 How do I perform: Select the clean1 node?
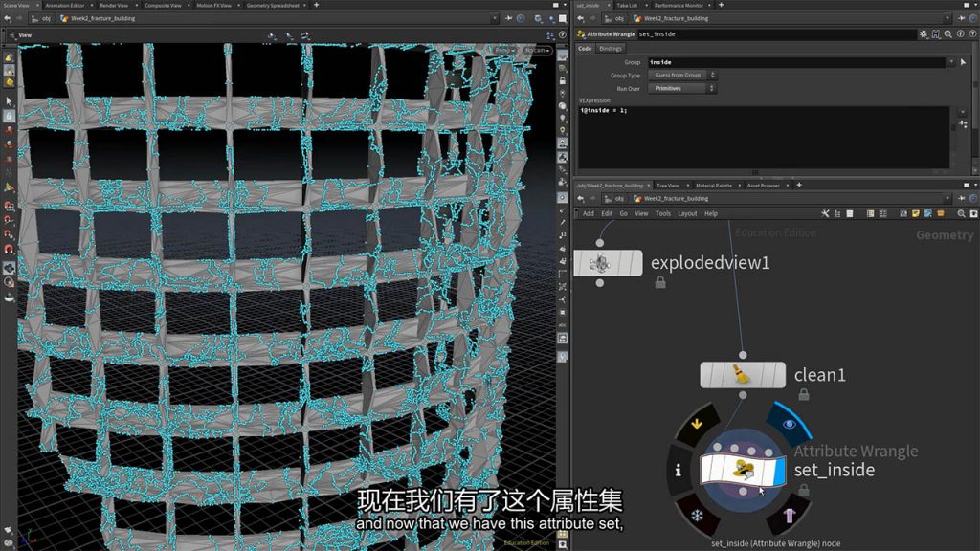coord(743,375)
